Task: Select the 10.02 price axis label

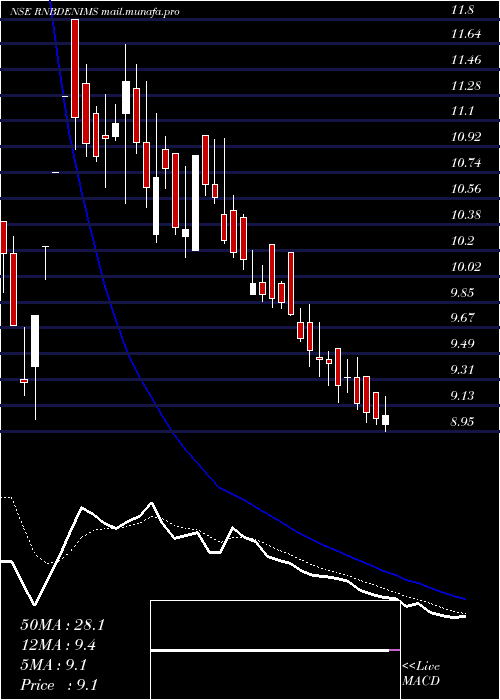Action: [466, 267]
